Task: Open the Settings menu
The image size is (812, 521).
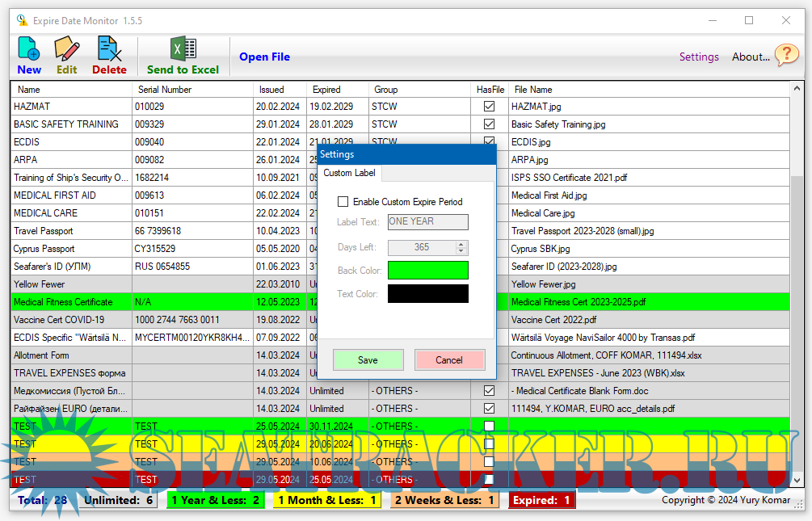Action: (x=699, y=57)
